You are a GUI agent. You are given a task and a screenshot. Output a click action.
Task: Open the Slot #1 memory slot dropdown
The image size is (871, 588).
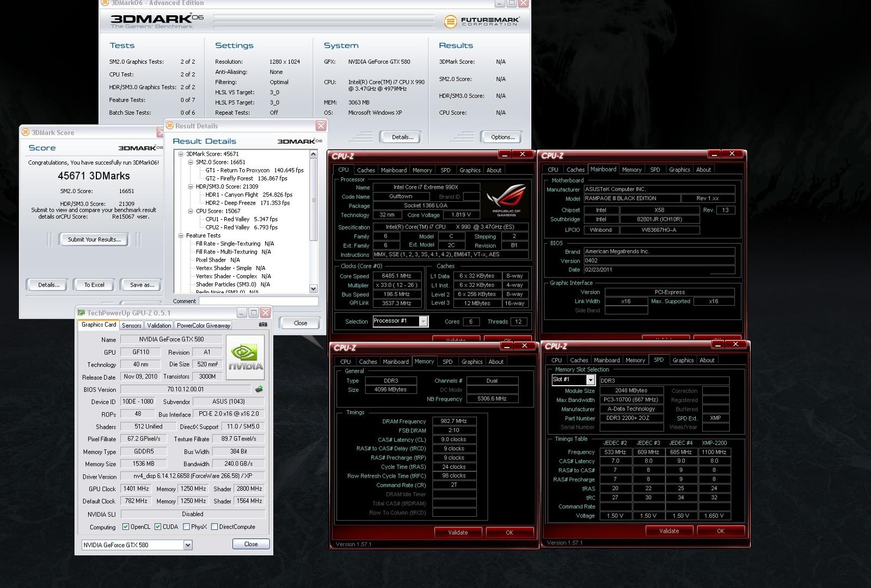590,380
